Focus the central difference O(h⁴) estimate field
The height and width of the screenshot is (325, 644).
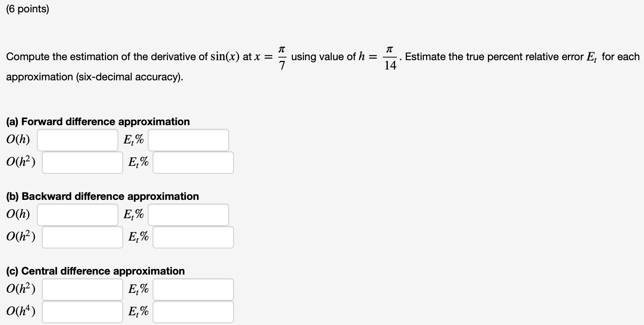tap(82, 312)
